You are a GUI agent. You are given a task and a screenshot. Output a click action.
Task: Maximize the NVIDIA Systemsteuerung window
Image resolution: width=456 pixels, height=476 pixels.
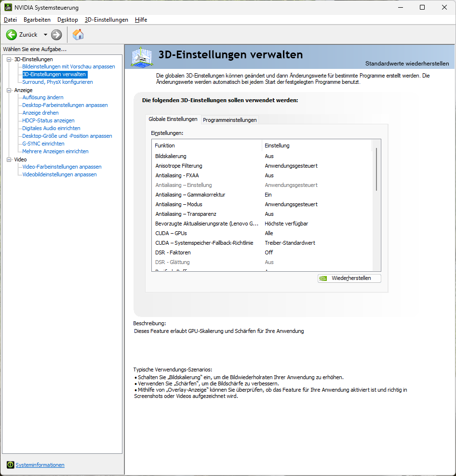pyautogui.click(x=422, y=7)
